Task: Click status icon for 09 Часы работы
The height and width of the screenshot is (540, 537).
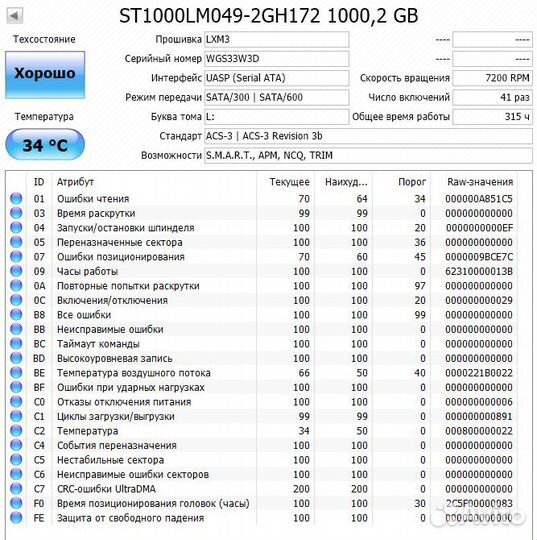Action: [16, 271]
